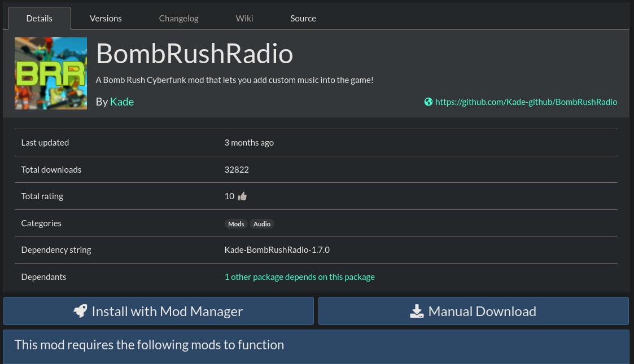Viewport: 634px width, 364px height.
Task: Click the mod description sentence
Action: [234, 80]
